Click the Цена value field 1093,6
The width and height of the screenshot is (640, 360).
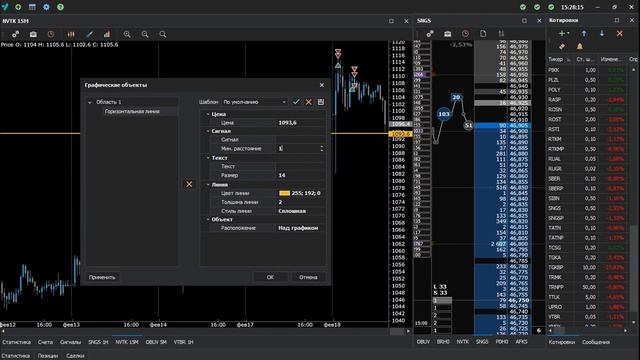(x=301, y=122)
